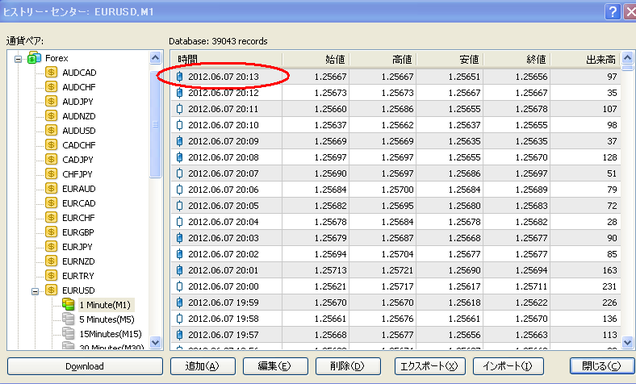Click the 5 Minutes(M5) database icon
636x384 pixels.
pos(68,319)
